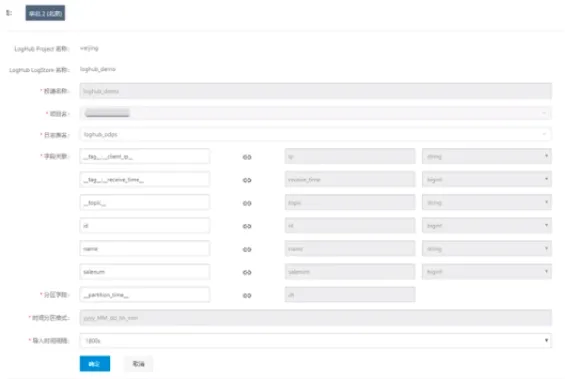Viewport: 565px width, 379px height.
Task: Click link icon in the name row
Action: pyautogui.click(x=247, y=249)
